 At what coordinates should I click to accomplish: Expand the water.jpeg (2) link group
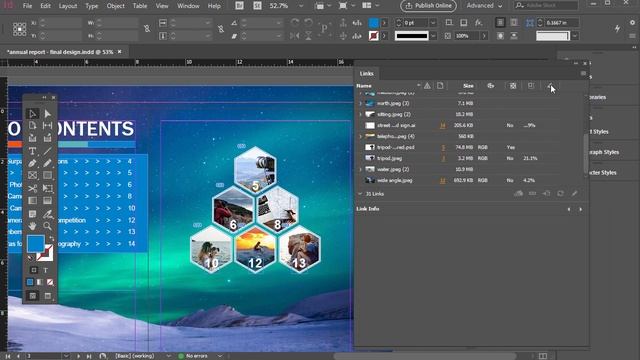360,169
